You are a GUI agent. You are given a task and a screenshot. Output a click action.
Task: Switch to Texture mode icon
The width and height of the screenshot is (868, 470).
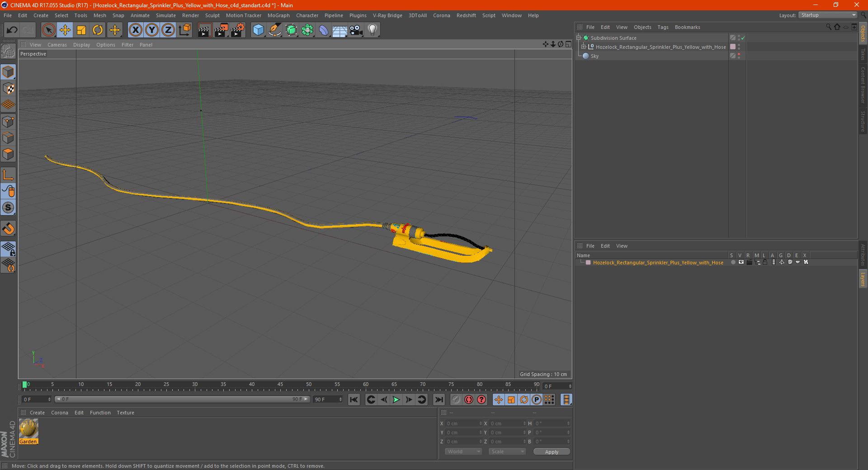(8, 89)
